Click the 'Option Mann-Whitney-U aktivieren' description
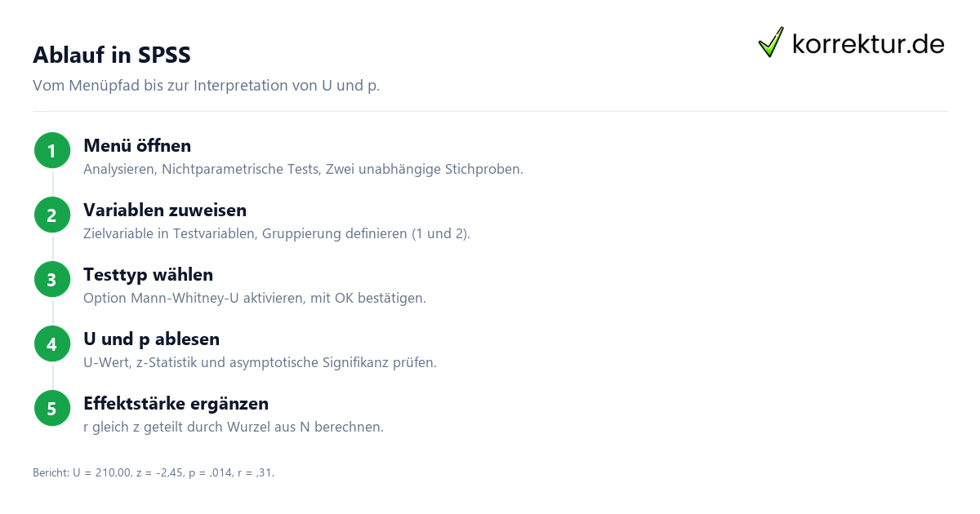This screenshot has height=514, width=980. (255, 299)
